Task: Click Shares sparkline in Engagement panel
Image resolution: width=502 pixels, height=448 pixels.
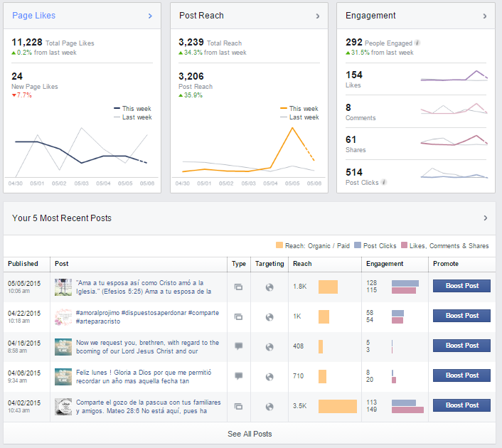Action: point(454,140)
